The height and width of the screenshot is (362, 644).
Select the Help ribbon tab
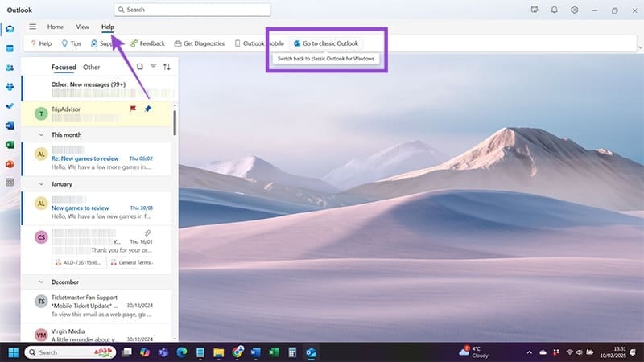(108, 27)
